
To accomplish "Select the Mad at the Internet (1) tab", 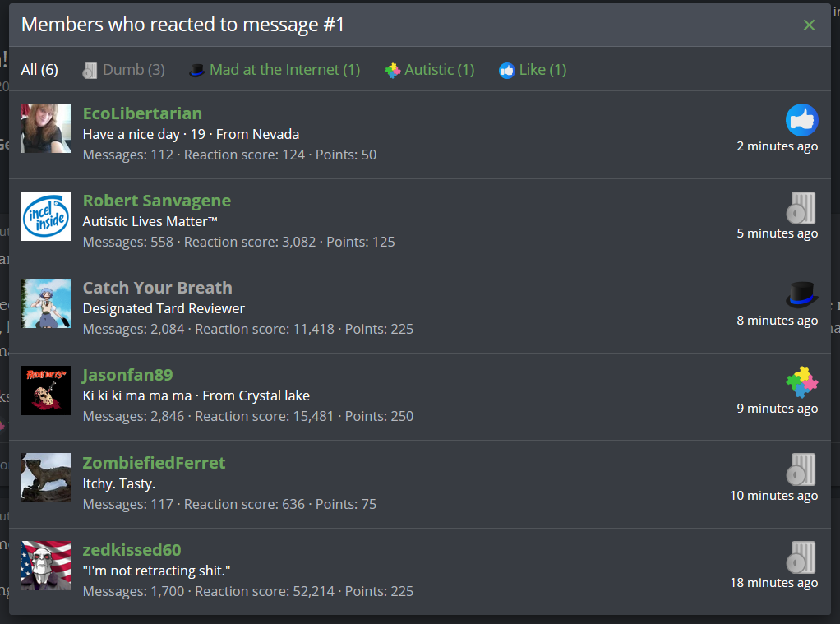I will pyautogui.click(x=275, y=70).
